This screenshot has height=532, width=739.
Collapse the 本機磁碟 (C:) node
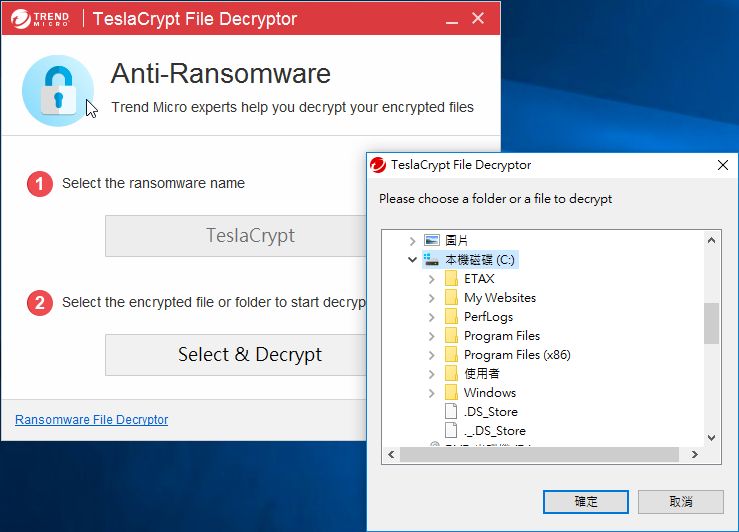[x=412, y=259]
